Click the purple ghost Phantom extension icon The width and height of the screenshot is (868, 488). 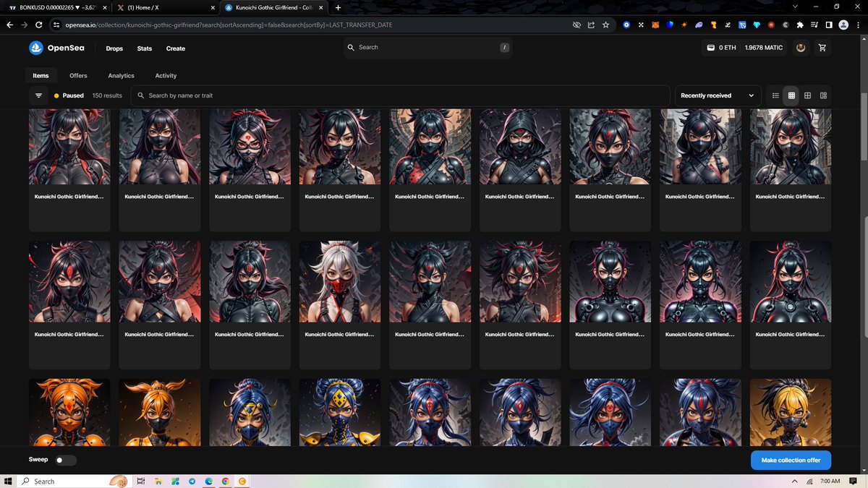[x=699, y=25]
